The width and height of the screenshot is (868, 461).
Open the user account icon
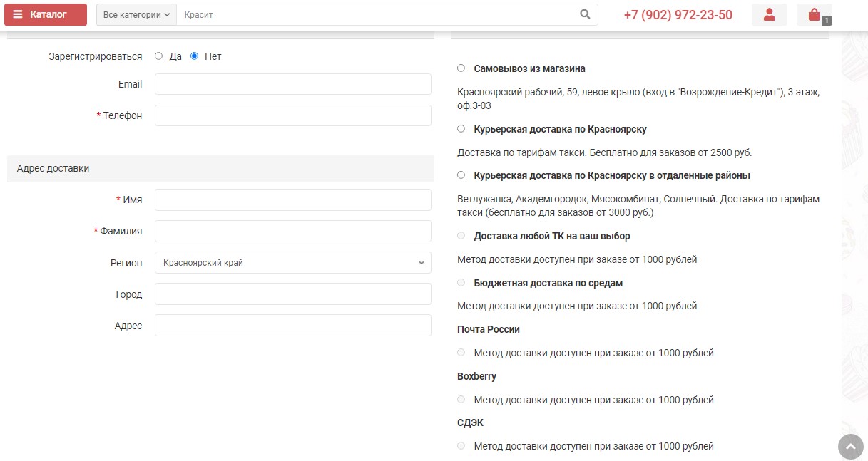click(769, 14)
